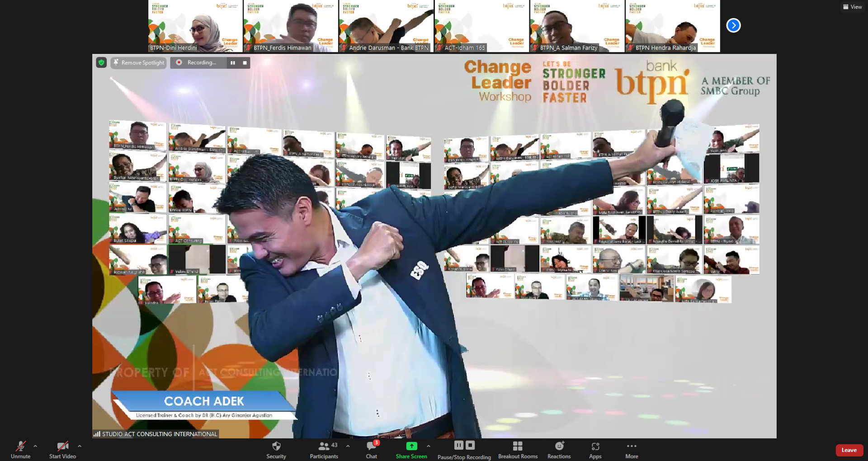Click the red Leave button
The width and height of the screenshot is (868, 461).
[849, 450]
